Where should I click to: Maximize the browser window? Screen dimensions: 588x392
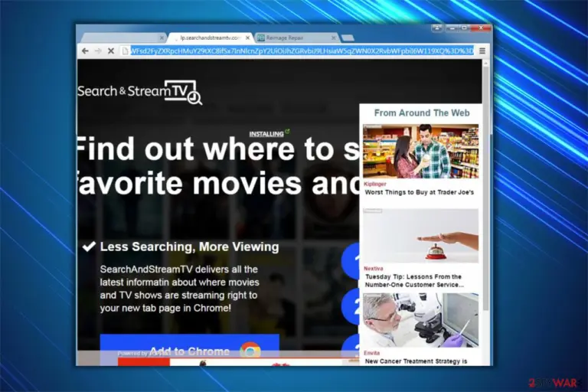point(464,28)
